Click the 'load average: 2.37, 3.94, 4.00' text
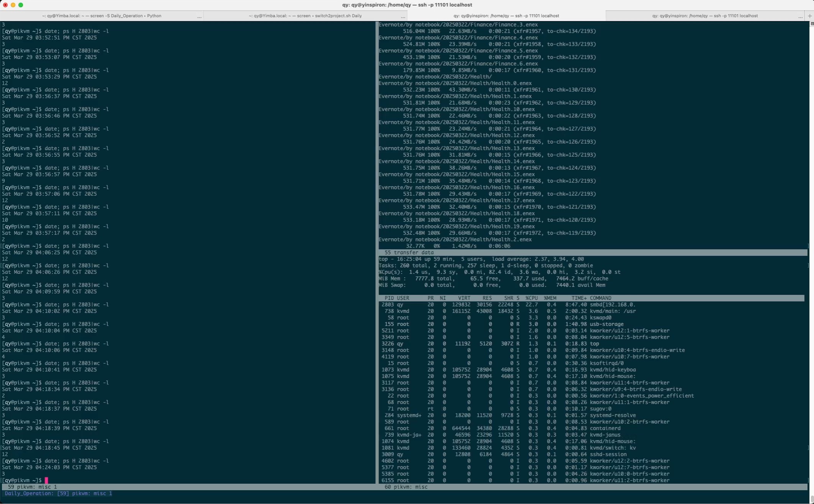 [538, 259]
